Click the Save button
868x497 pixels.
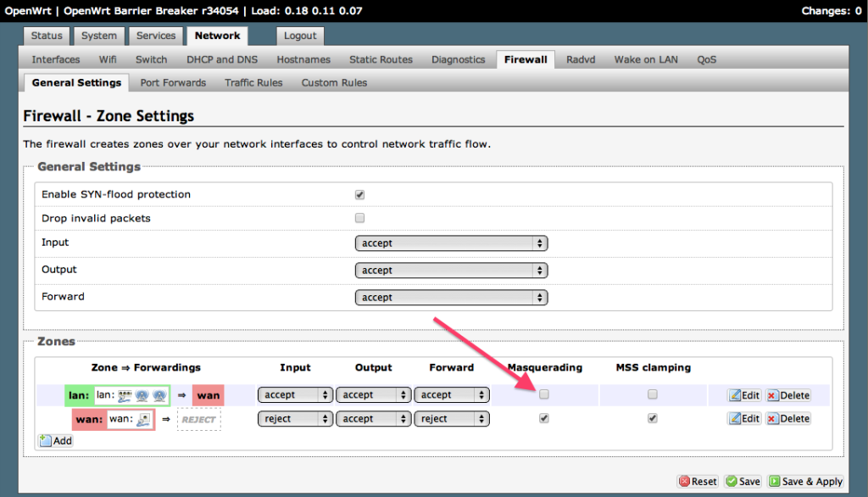tap(743, 481)
